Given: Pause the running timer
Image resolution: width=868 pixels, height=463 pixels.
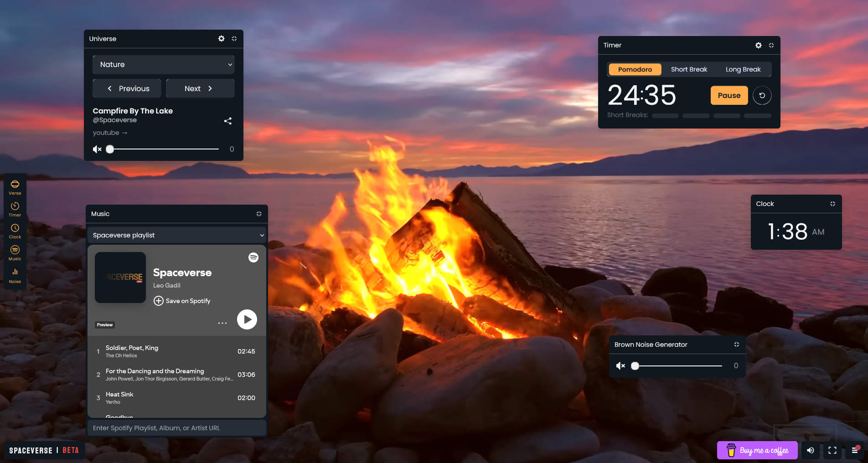Looking at the screenshot, I should coord(729,95).
